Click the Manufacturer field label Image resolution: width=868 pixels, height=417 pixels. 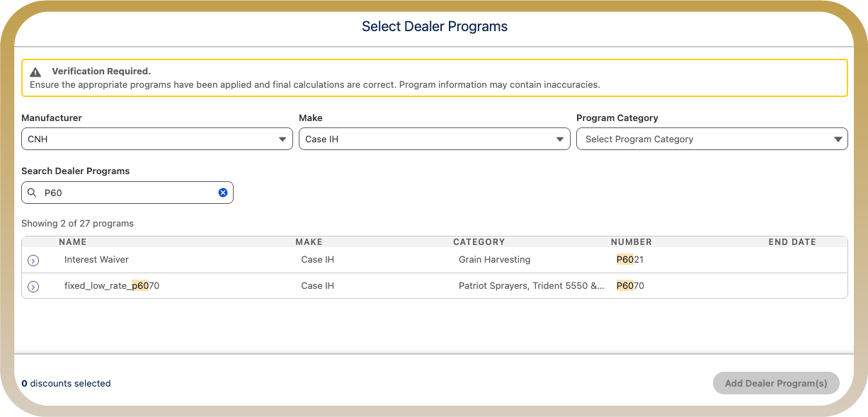pos(52,118)
